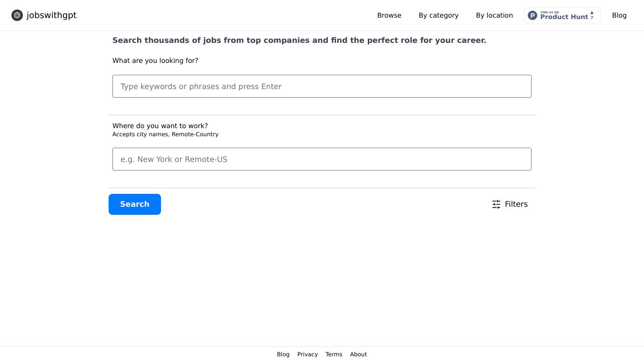Open the About link in footer

(x=358, y=354)
